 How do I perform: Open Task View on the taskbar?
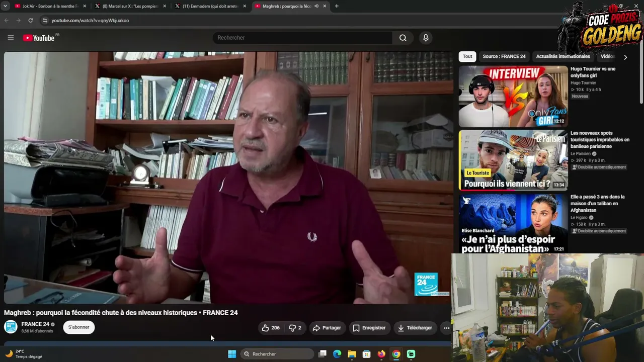[323, 354]
